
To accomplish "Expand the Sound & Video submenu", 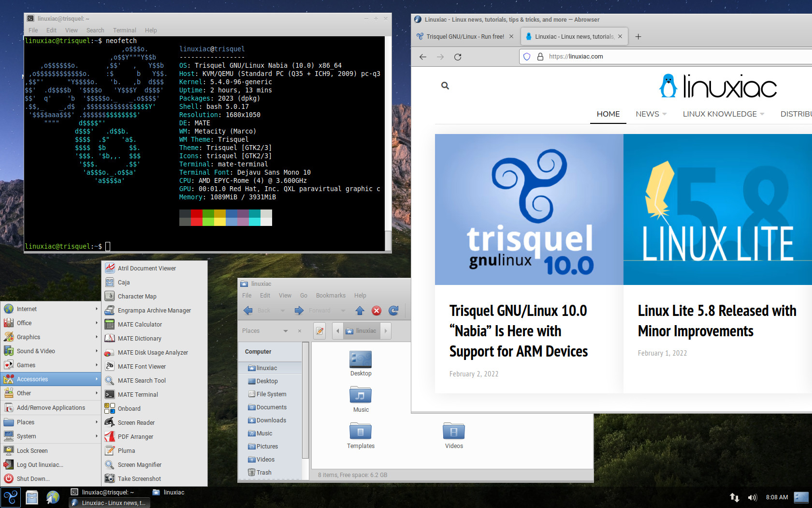I will (51, 351).
